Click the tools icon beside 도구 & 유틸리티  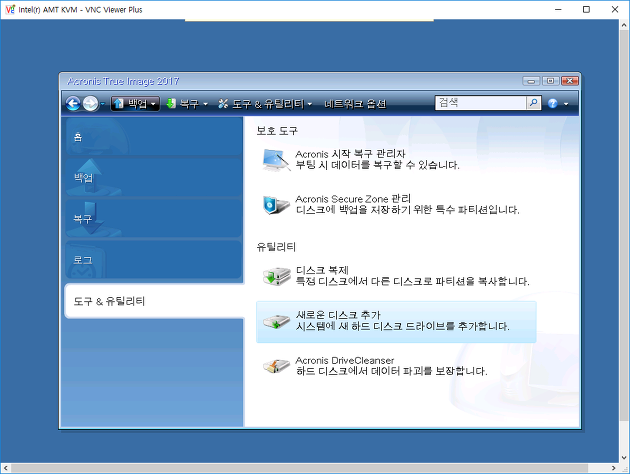(223, 104)
